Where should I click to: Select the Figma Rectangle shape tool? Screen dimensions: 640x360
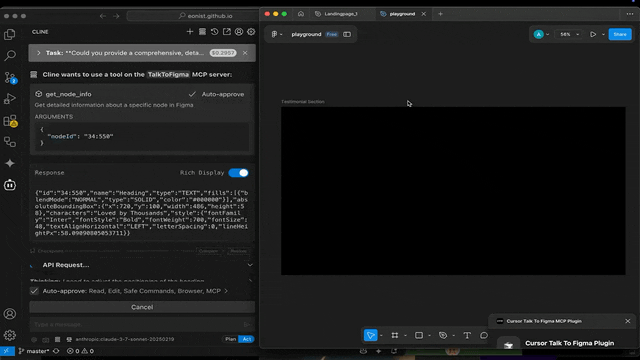pyautogui.click(x=419, y=335)
